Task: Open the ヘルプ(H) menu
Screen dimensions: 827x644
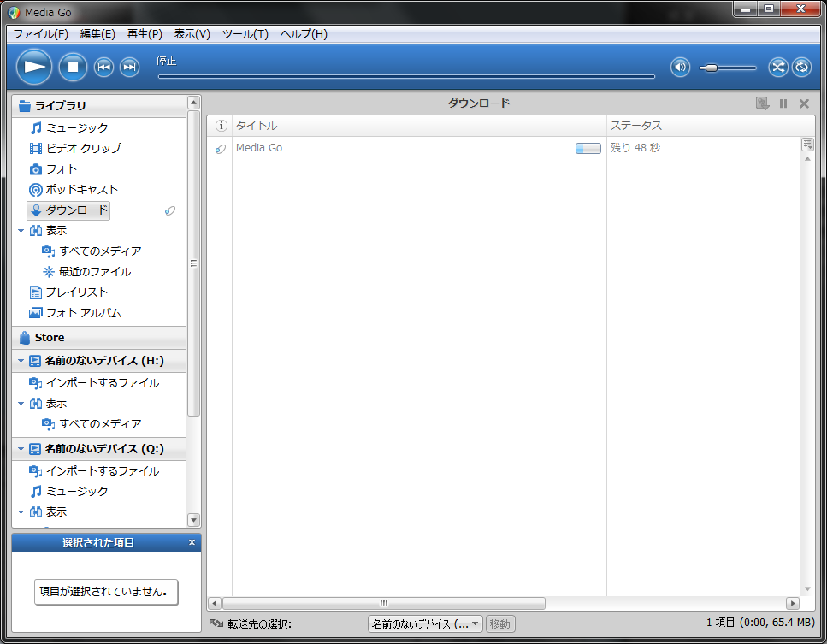Action: pyautogui.click(x=304, y=34)
